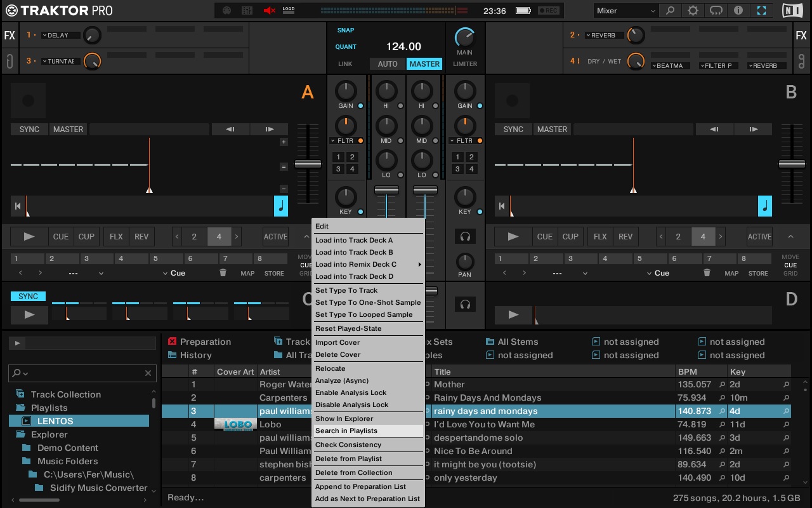
Task: Toggle REV reverse on Deck B
Action: [x=625, y=237]
